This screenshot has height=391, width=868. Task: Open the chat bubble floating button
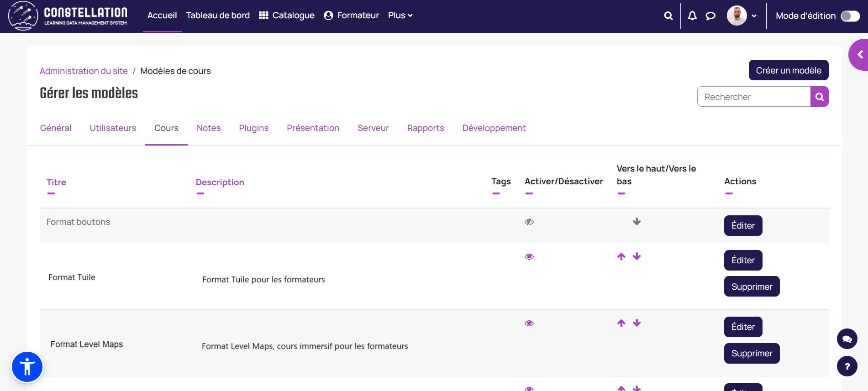pyautogui.click(x=847, y=339)
